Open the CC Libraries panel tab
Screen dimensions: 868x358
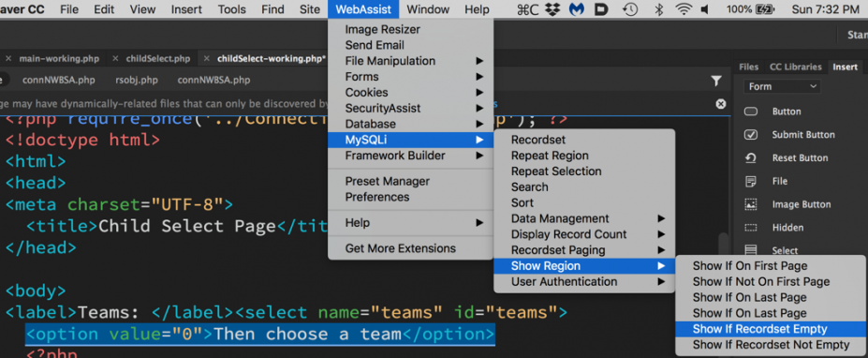[796, 67]
